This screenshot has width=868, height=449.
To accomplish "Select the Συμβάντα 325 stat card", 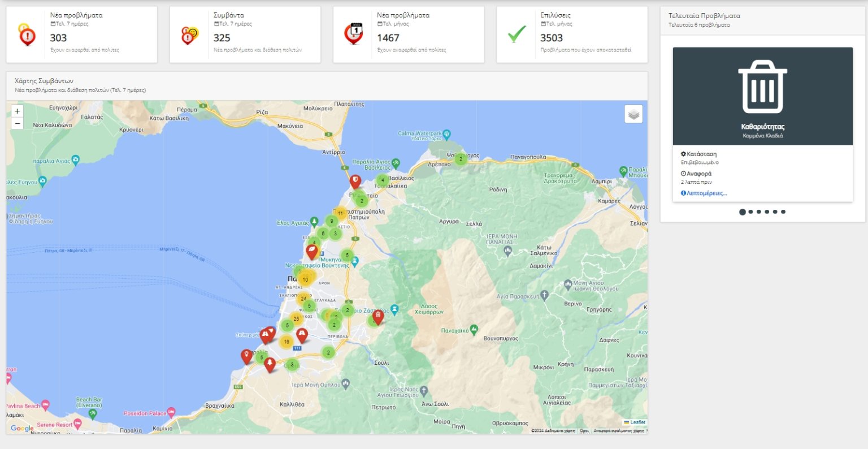I will 245,34.
